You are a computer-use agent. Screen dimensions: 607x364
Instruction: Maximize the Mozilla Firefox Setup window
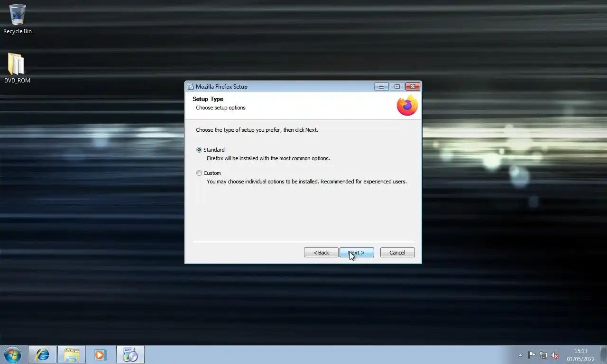tap(397, 87)
